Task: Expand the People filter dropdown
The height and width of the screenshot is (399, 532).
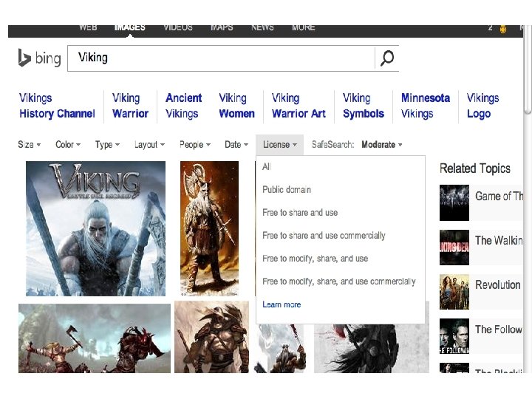Action: point(195,145)
